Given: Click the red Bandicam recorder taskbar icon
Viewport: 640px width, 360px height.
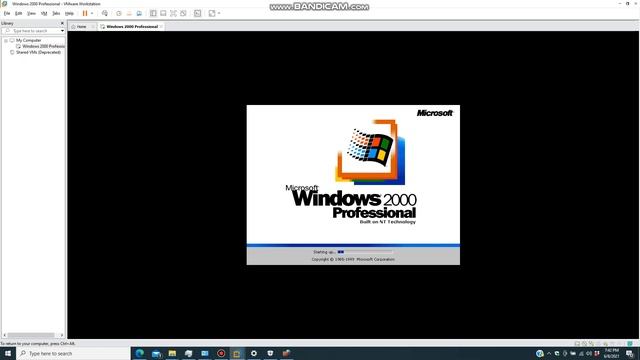Looking at the screenshot, I should 221,353.
